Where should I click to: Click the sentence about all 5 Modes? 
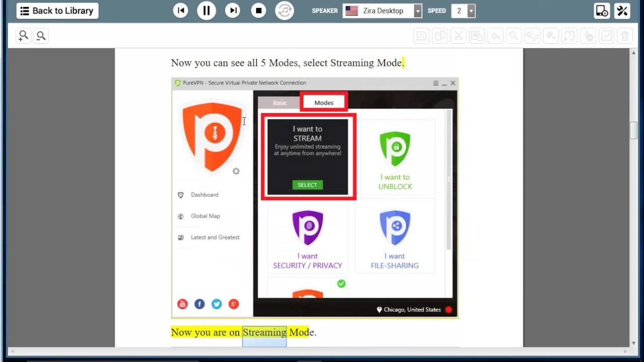288,63
